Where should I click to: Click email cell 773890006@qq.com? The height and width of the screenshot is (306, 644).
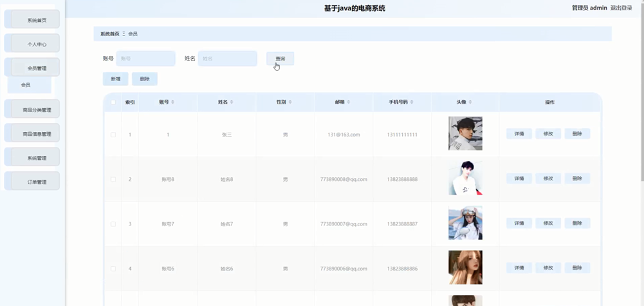(344, 269)
